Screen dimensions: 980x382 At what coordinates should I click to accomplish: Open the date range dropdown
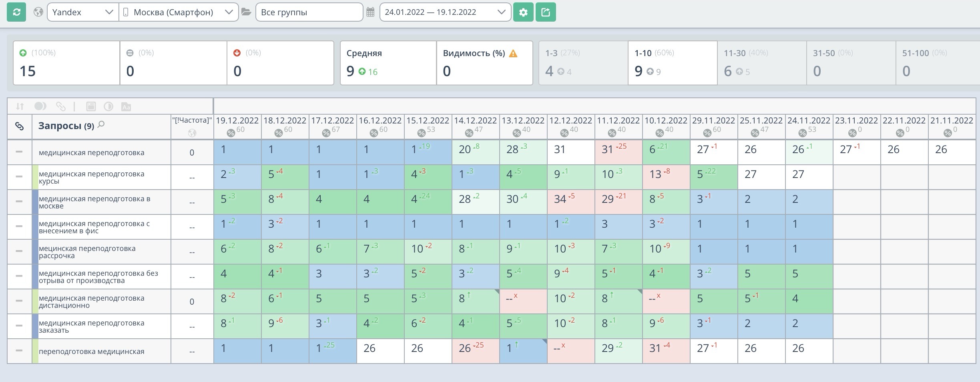(x=445, y=12)
